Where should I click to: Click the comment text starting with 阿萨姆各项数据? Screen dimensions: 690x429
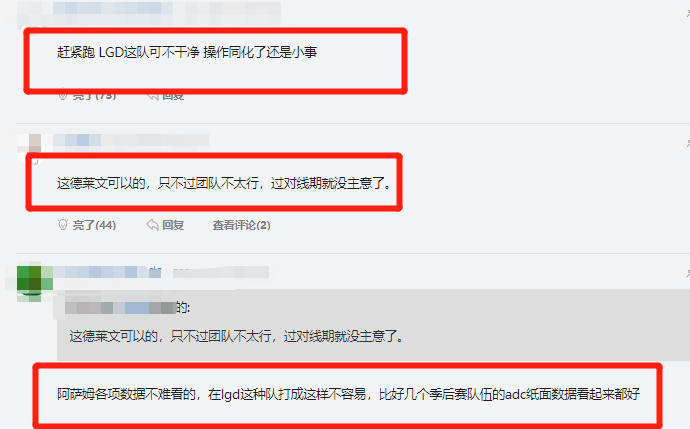[x=349, y=394]
